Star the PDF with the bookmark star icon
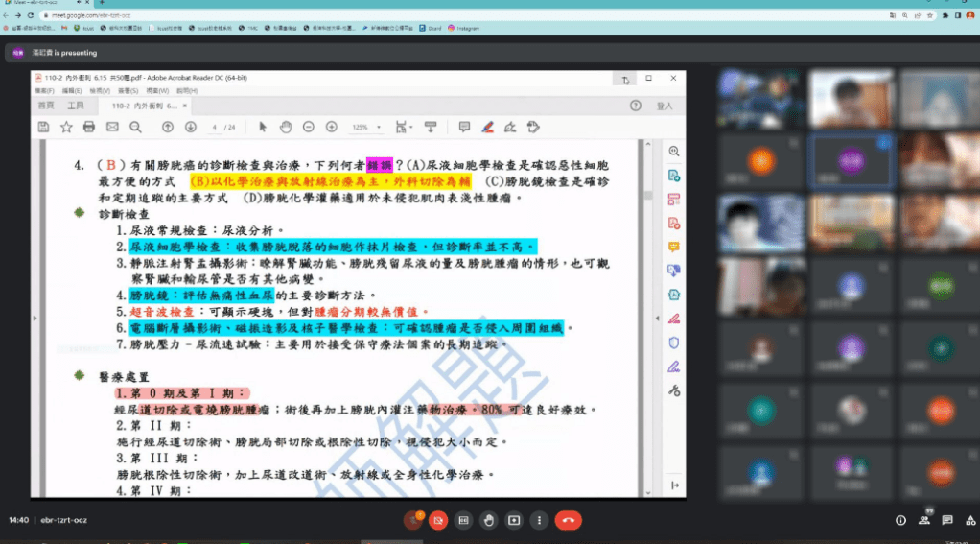The width and height of the screenshot is (980, 544). click(66, 127)
